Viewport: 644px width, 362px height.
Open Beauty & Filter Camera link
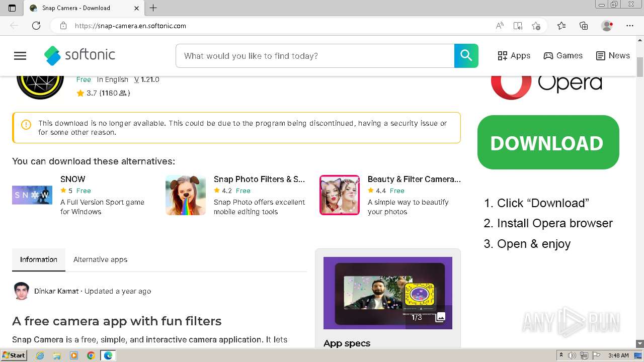[x=414, y=179]
